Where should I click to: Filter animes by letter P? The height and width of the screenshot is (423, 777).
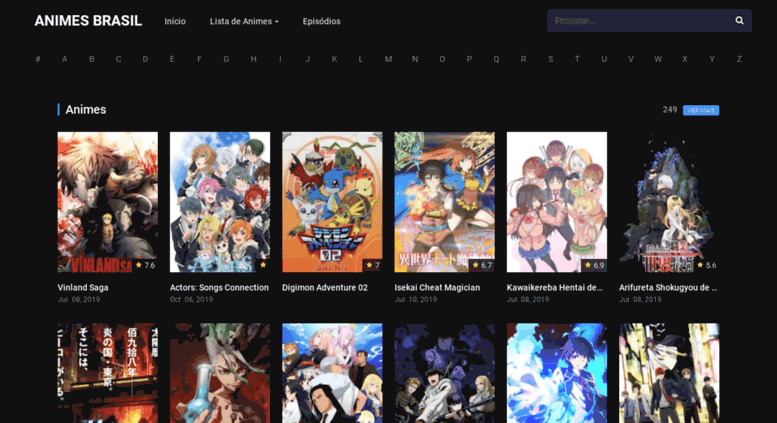click(x=469, y=59)
